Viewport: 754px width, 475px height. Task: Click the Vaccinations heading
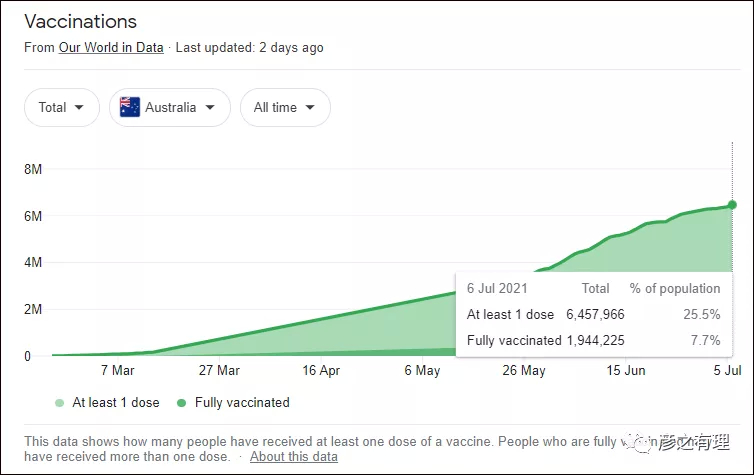80,22
